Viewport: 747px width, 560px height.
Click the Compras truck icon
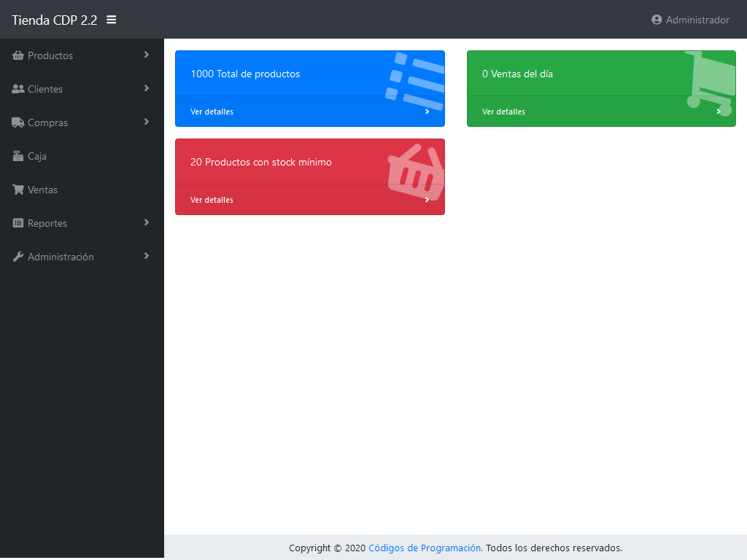pyautogui.click(x=18, y=122)
